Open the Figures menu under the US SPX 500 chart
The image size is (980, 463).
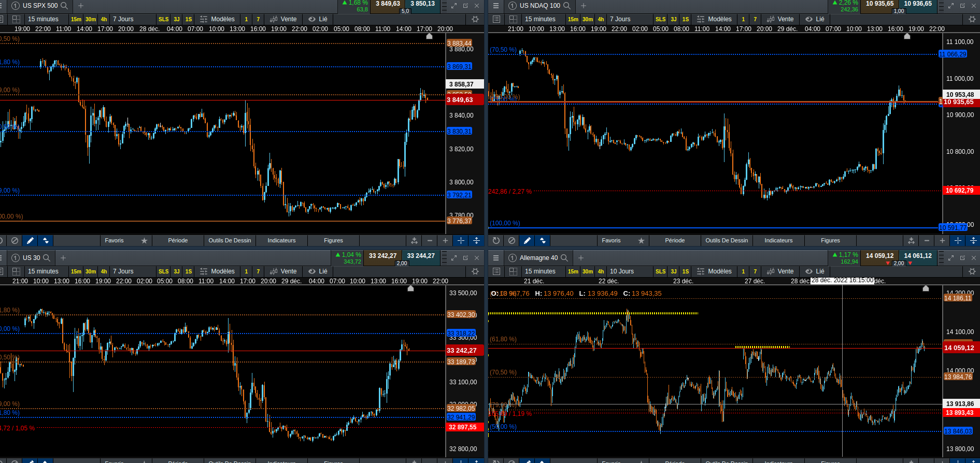click(333, 240)
